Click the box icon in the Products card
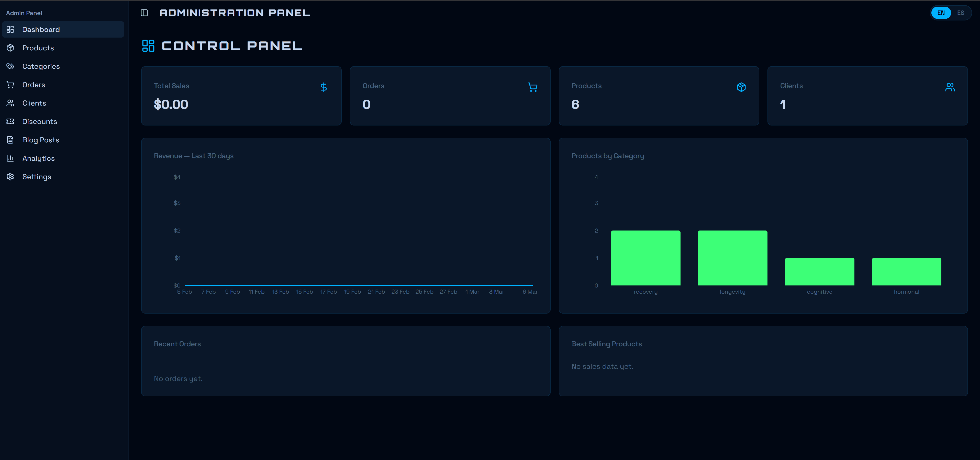 click(741, 87)
